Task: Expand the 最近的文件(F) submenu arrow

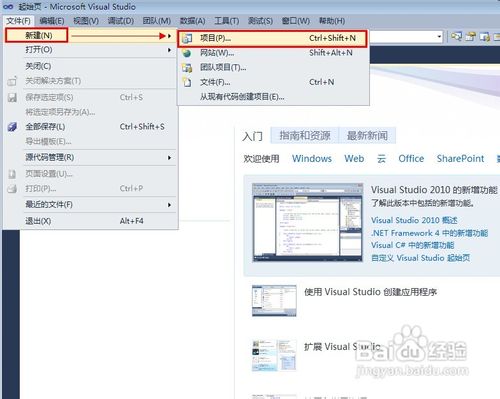Action: tap(169, 205)
